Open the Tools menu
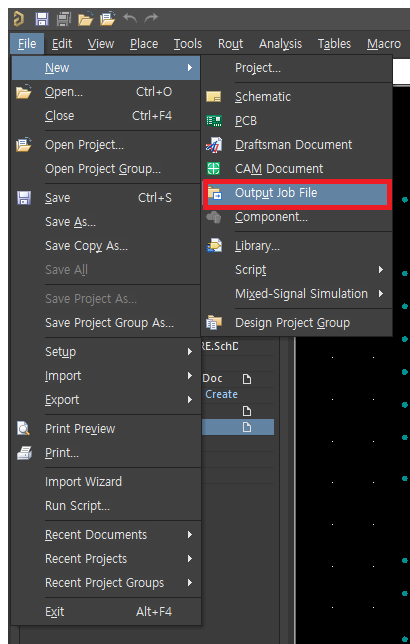Viewport: 410px width, 644px height. [188, 44]
